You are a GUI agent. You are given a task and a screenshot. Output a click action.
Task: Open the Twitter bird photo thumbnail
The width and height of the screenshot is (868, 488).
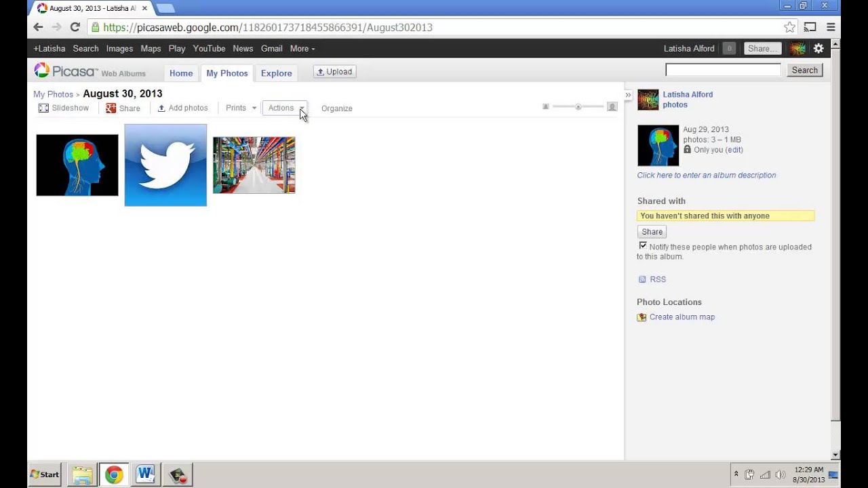(x=165, y=165)
